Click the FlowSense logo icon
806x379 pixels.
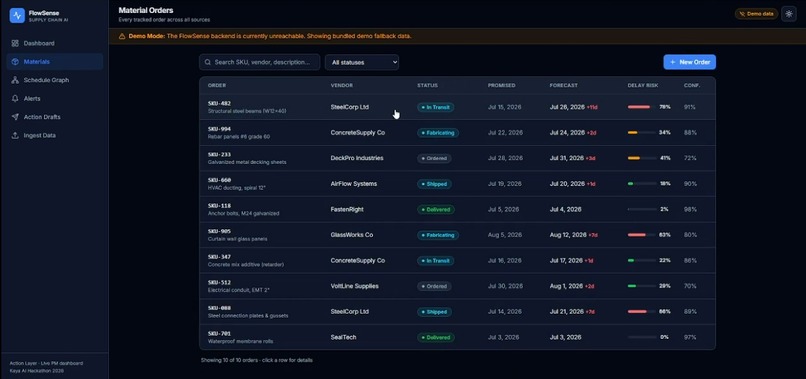pyautogui.click(x=17, y=15)
